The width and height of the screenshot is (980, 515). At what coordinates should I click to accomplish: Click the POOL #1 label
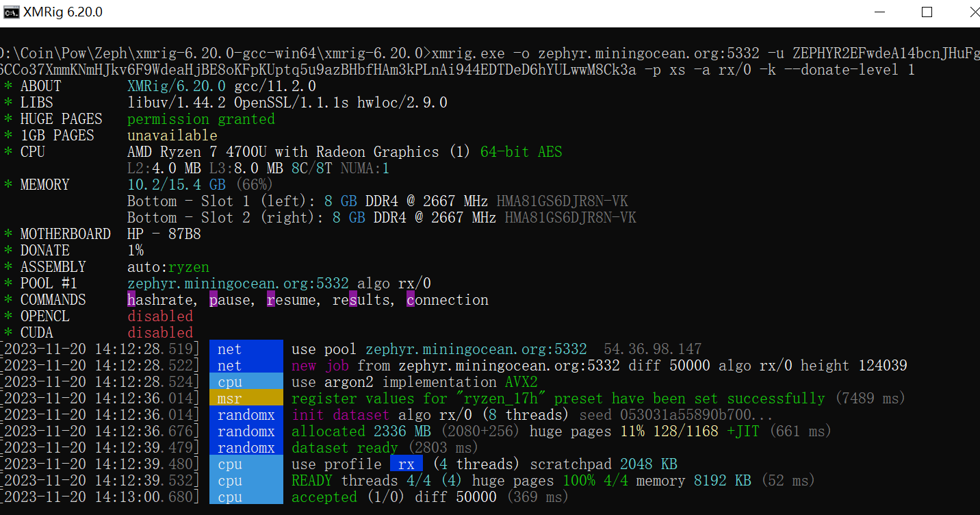coord(49,284)
